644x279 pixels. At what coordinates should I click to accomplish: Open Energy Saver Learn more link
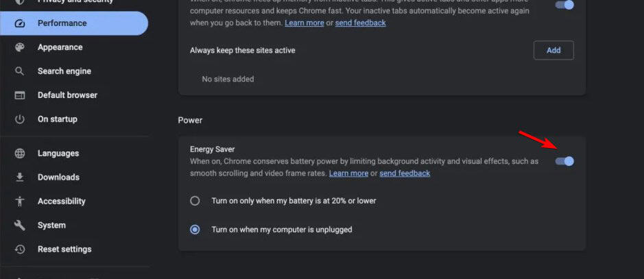(x=348, y=173)
